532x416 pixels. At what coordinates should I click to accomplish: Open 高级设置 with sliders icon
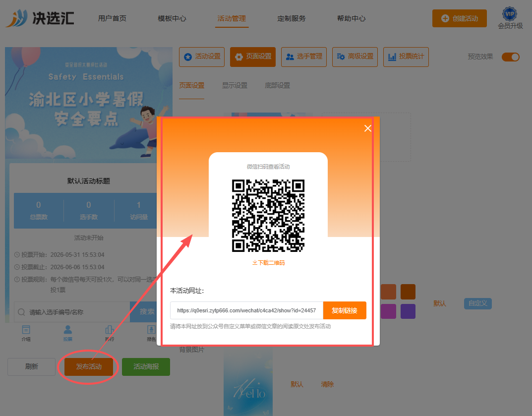pos(355,57)
